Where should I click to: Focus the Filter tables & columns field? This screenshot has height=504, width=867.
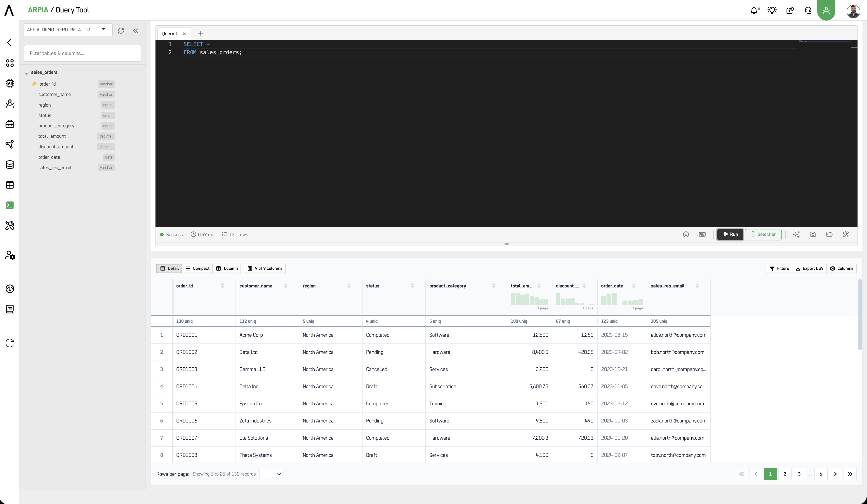click(82, 53)
